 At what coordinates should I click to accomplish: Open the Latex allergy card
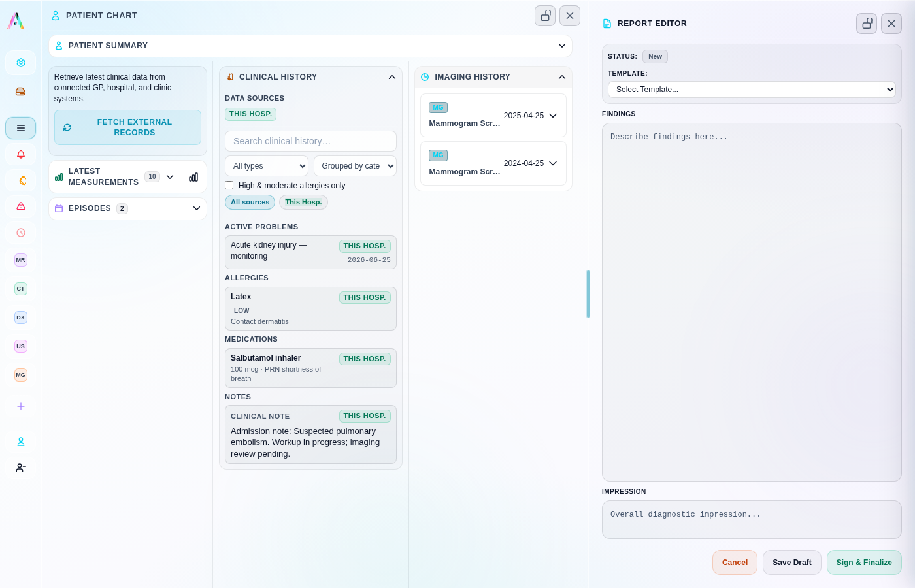[x=310, y=309]
